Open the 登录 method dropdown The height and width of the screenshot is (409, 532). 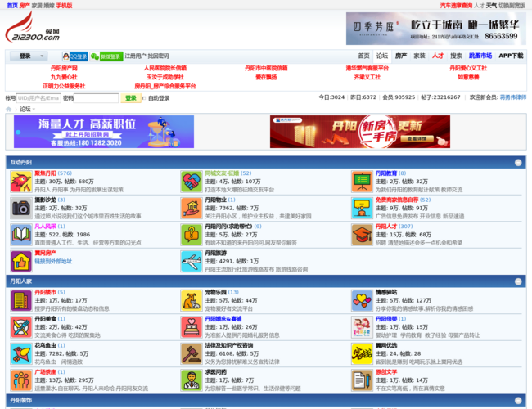(29, 56)
